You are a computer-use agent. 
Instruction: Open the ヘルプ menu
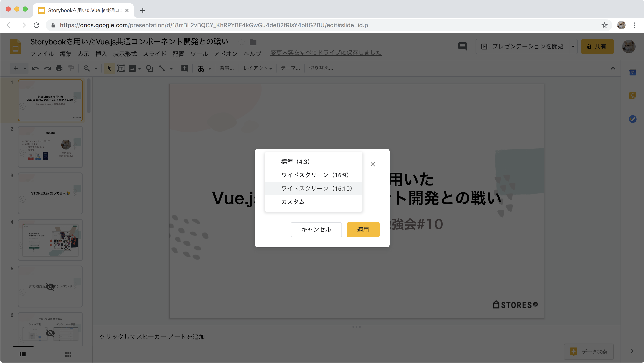pos(252,54)
